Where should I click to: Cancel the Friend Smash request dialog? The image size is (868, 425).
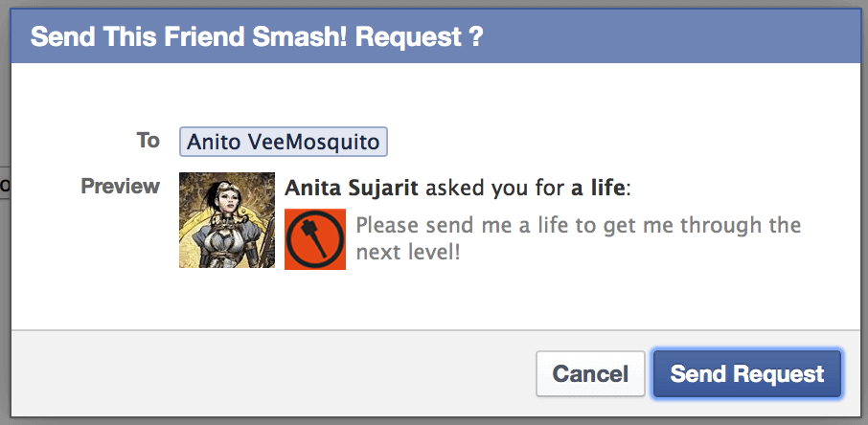590,374
